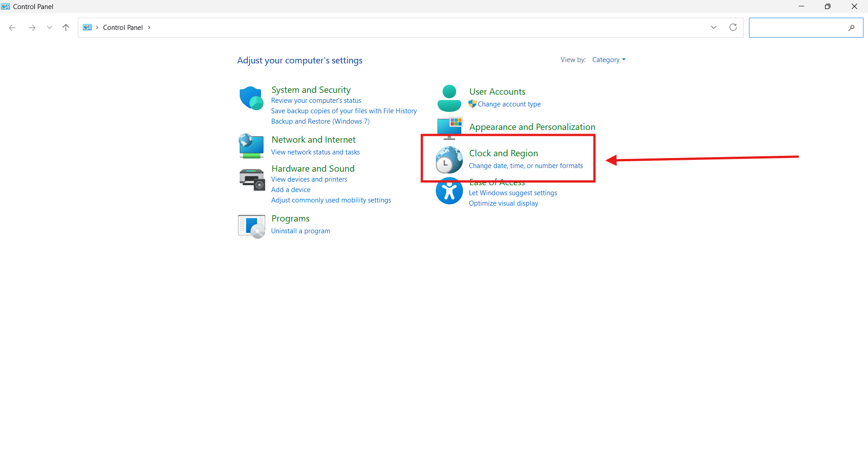Click the Hardware and Sound printer icon
Screen dimensions: 868x462
click(x=252, y=179)
